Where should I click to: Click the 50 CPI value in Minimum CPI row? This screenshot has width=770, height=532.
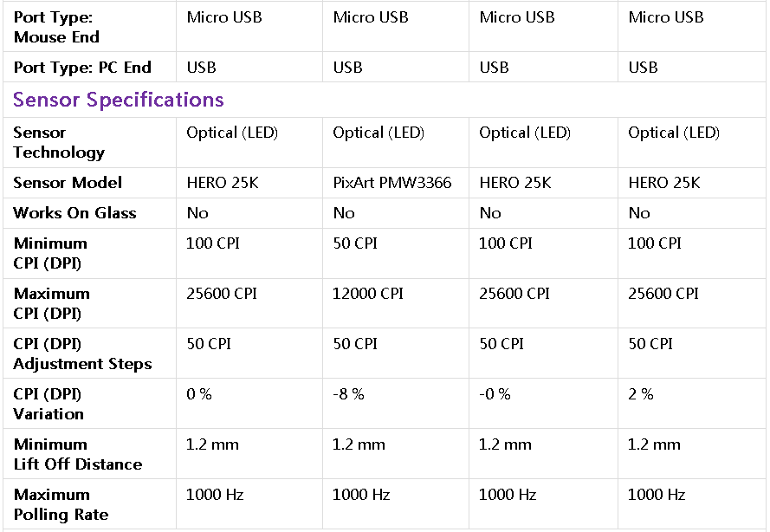[355, 243]
